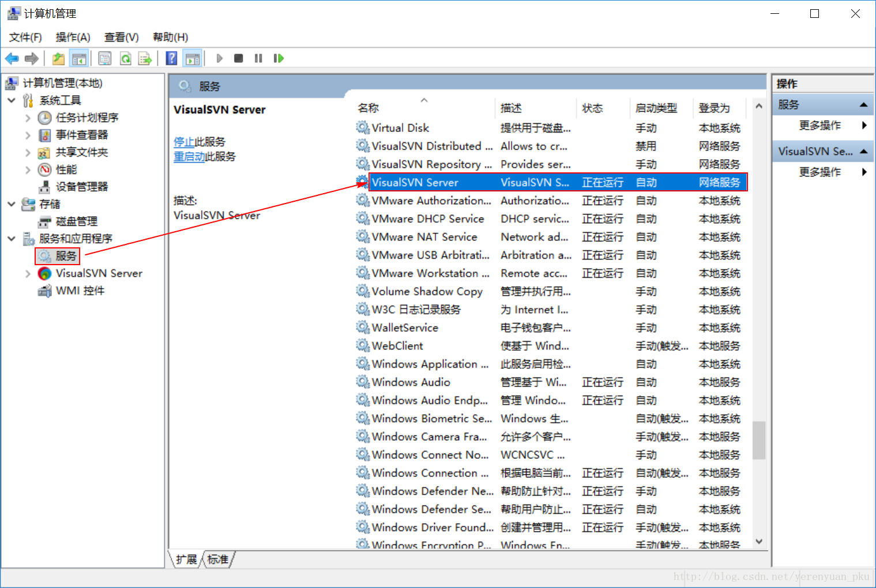This screenshot has width=876, height=588.
Task: Select W3C 日志记录服务 row
Action: pos(552,310)
